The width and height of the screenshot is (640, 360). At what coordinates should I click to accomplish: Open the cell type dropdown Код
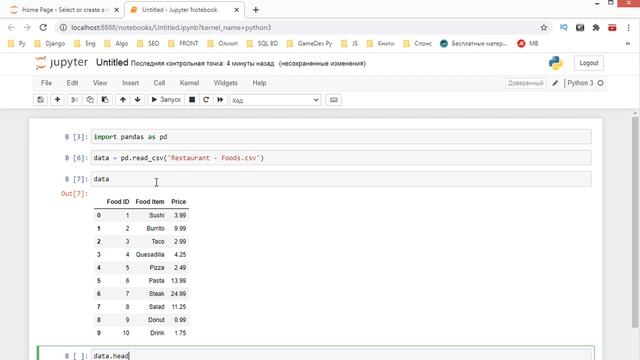(x=276, y=100)
